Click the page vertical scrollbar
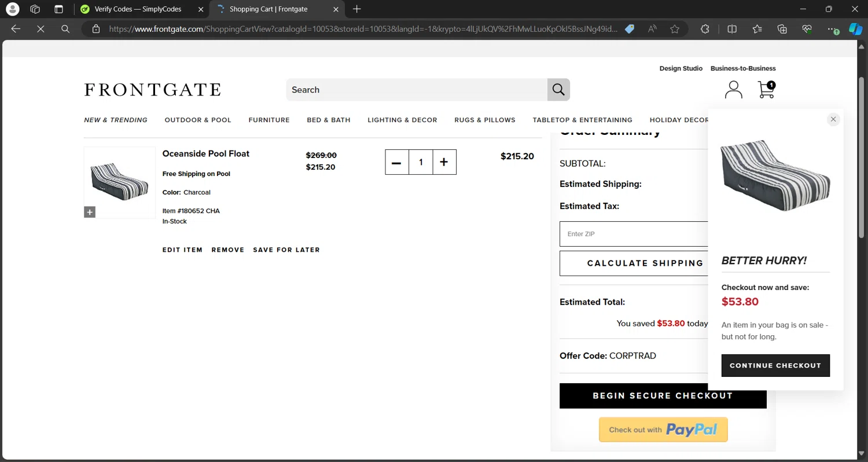This screenshot has width=868, height=462. click(862, 156)
